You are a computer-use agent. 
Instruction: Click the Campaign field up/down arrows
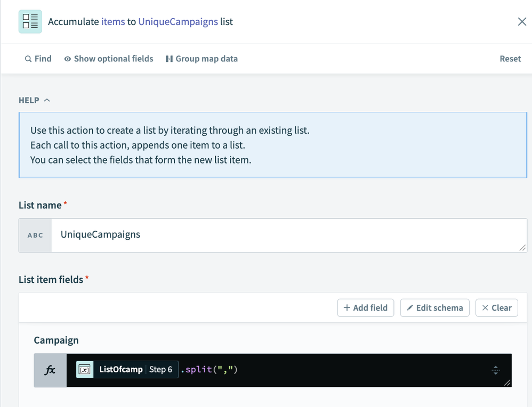495,370
